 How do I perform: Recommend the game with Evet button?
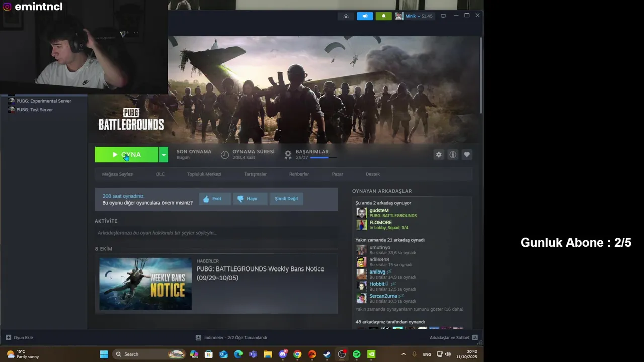(214, 199)
